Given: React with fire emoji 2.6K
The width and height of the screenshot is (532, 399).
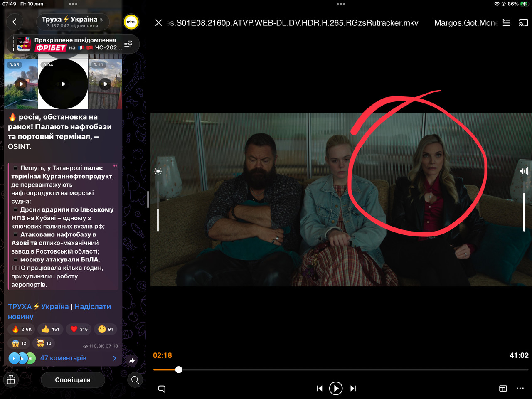Looking at the screenshot, I should 22,329.
